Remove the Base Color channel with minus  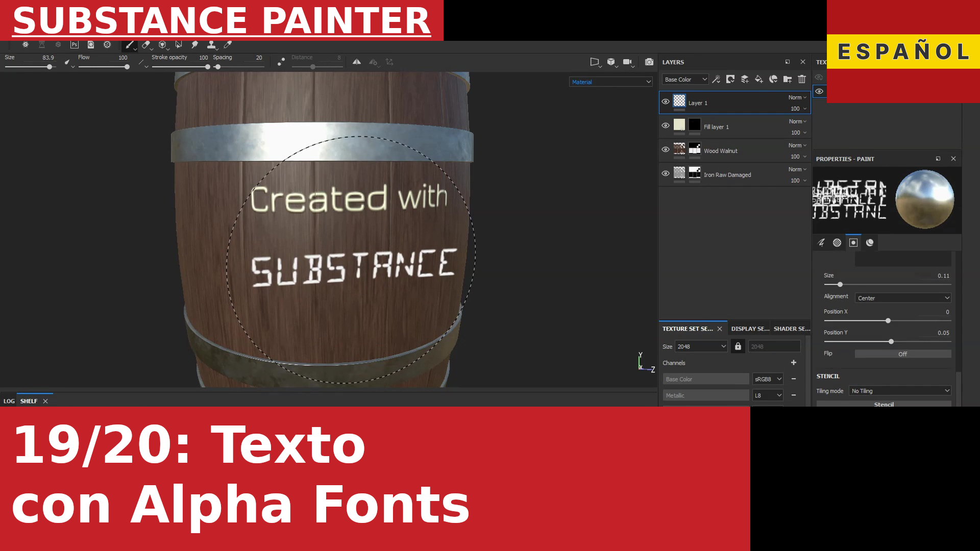(x=794, y=379)
